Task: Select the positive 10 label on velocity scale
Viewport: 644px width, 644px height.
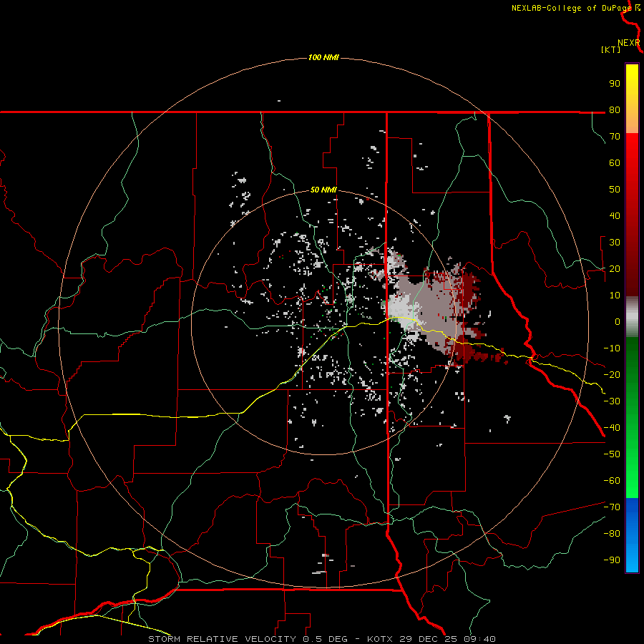Action: [615, 296]
